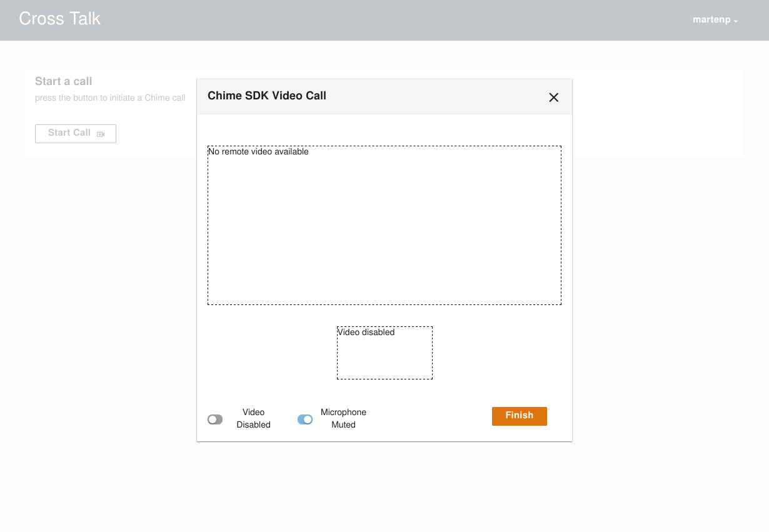Toggle the Video Disabled switch
Screen dimensions: 769x532
(x=215, y=419)
